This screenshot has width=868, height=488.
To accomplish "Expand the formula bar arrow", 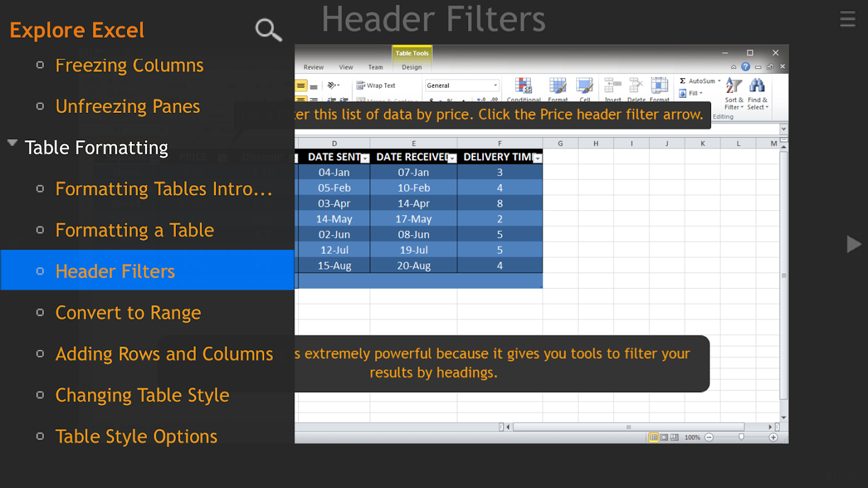I will (x=784, y=129).
